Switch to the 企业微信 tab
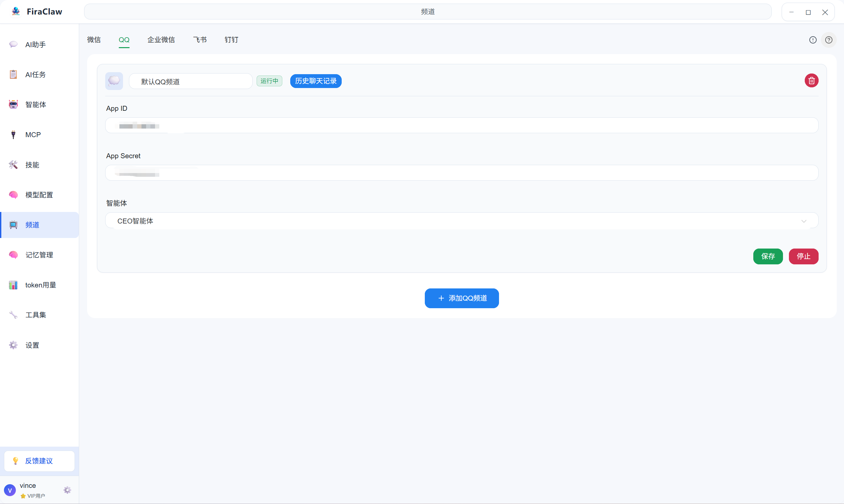 pos(161,40)
